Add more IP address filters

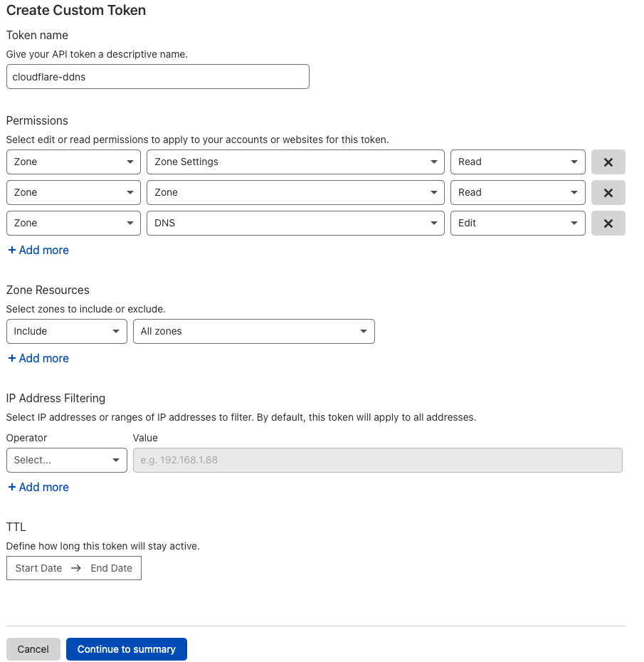click(38, 488)
